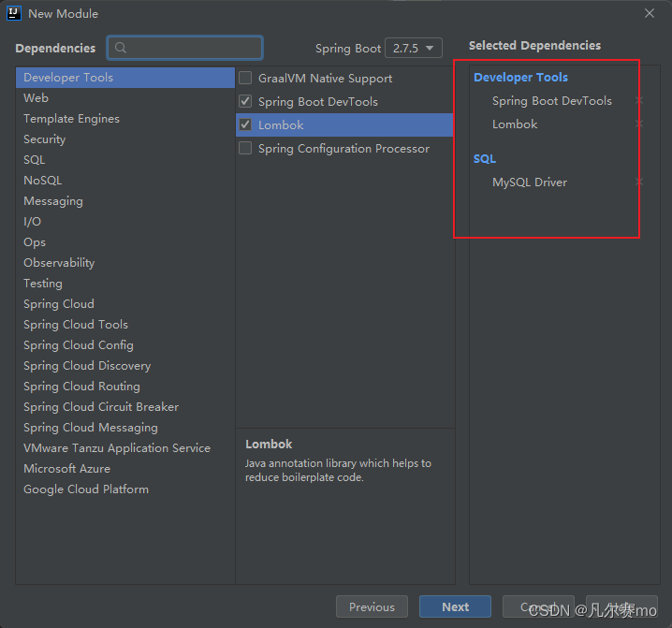
Task: Select the NoSQL category
Action: point(125,181)
